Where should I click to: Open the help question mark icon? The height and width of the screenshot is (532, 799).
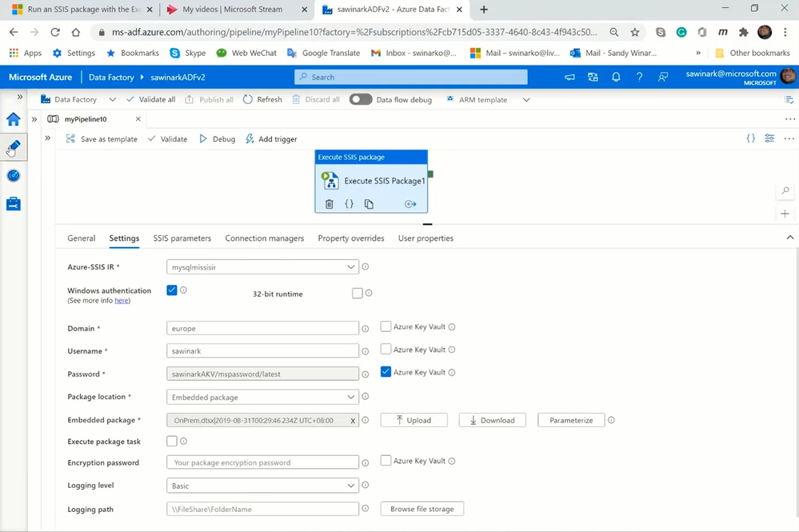pos(639,77)
